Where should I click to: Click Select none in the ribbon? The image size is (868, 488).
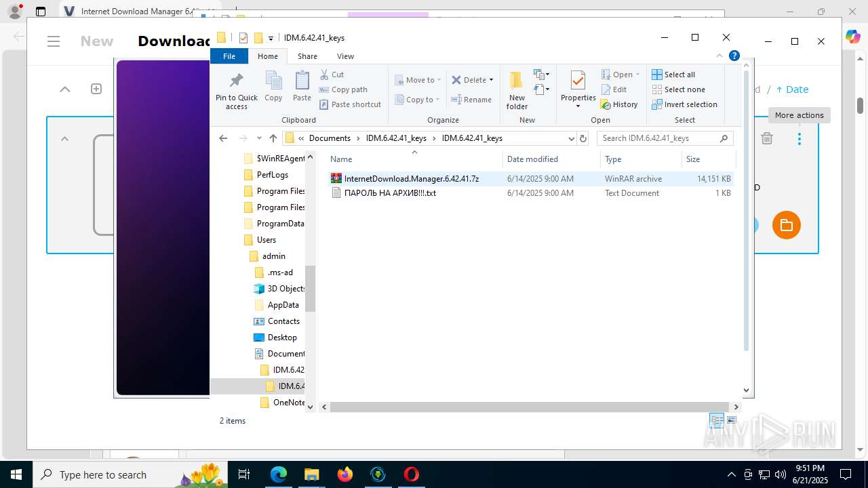click(678, 89)
